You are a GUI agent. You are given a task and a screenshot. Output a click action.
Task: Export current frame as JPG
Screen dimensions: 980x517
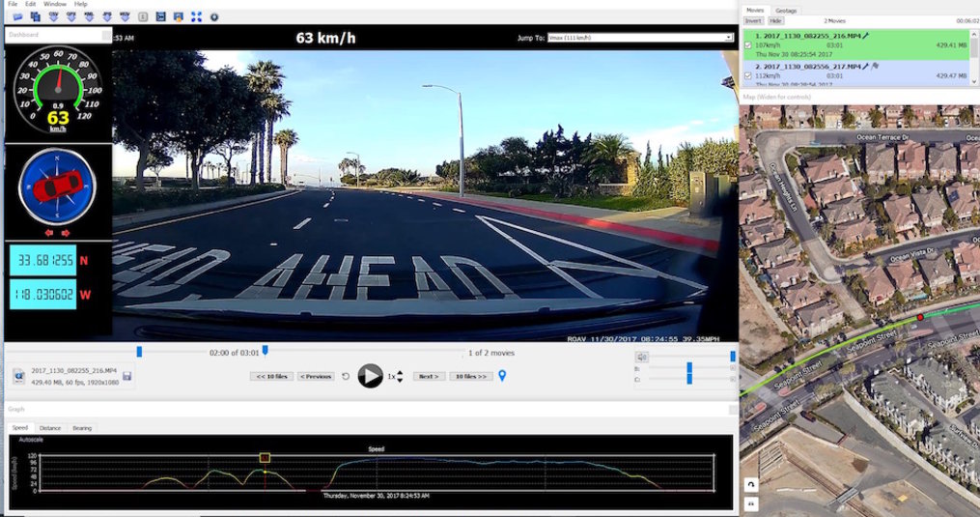click(x=107, y=16)
